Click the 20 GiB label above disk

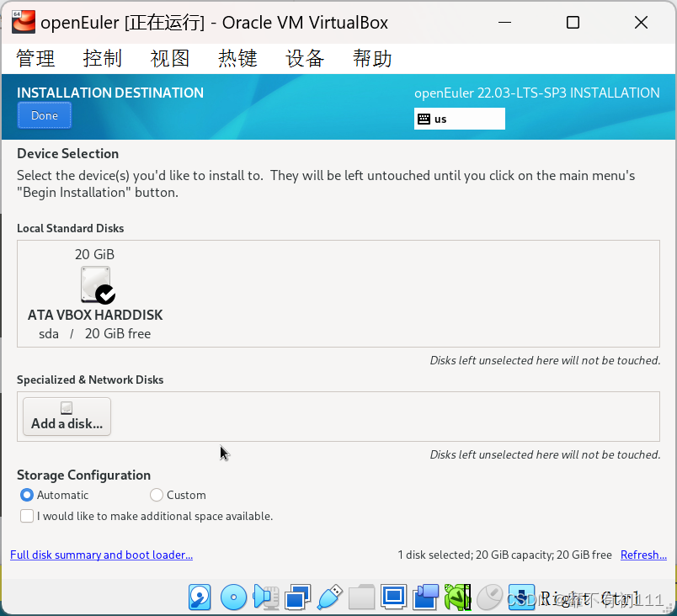[x=94, y=254]
